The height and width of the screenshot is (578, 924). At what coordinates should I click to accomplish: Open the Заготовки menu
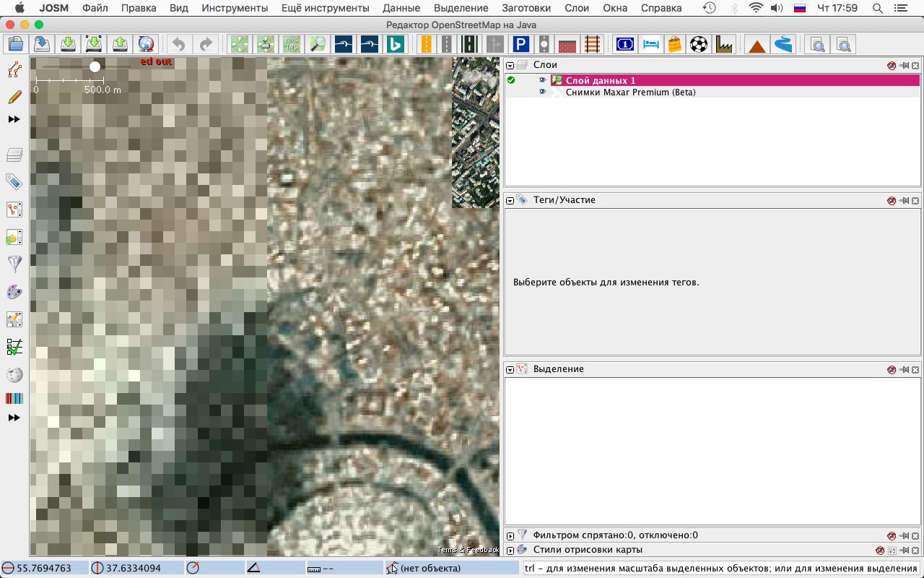coord(525,8)
